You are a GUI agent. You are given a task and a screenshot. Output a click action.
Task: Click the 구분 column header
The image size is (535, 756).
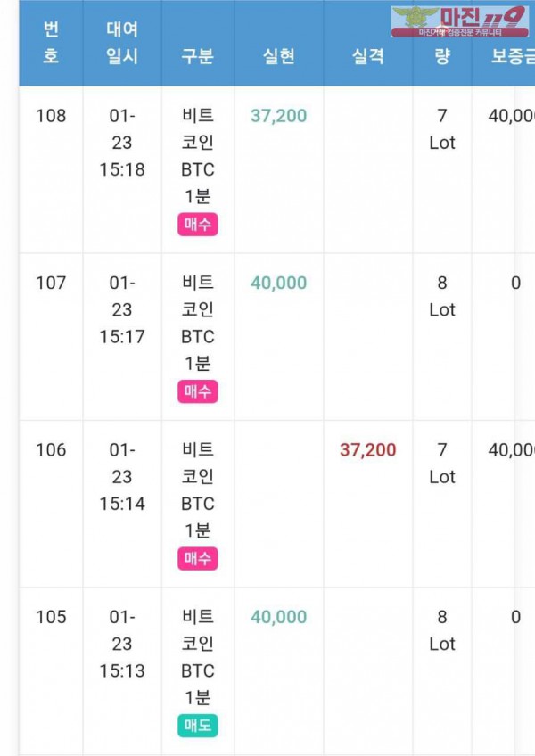(197, 56)
